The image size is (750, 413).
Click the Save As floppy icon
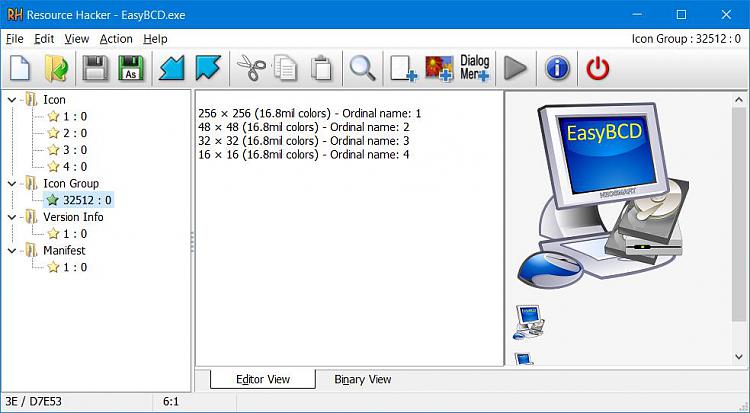point(131,68)
